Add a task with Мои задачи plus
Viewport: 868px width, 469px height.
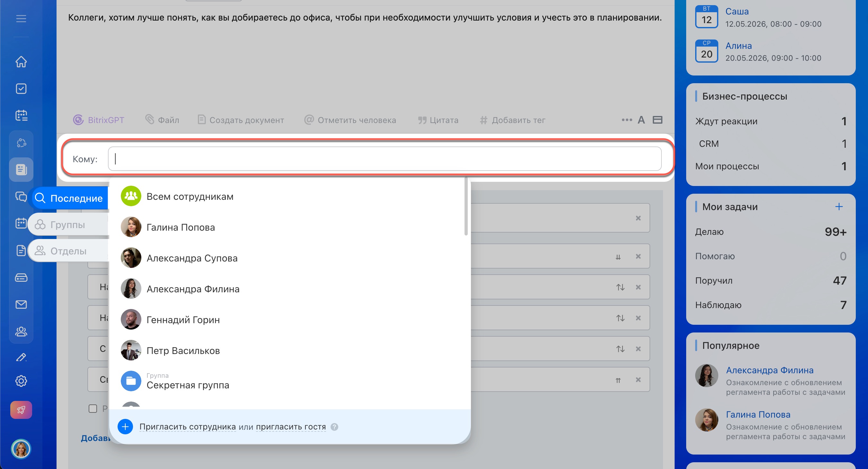coord(839,207)
